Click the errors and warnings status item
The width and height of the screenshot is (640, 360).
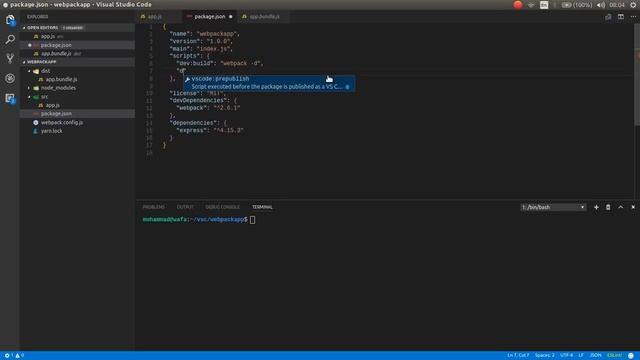(x=14, y=356)
